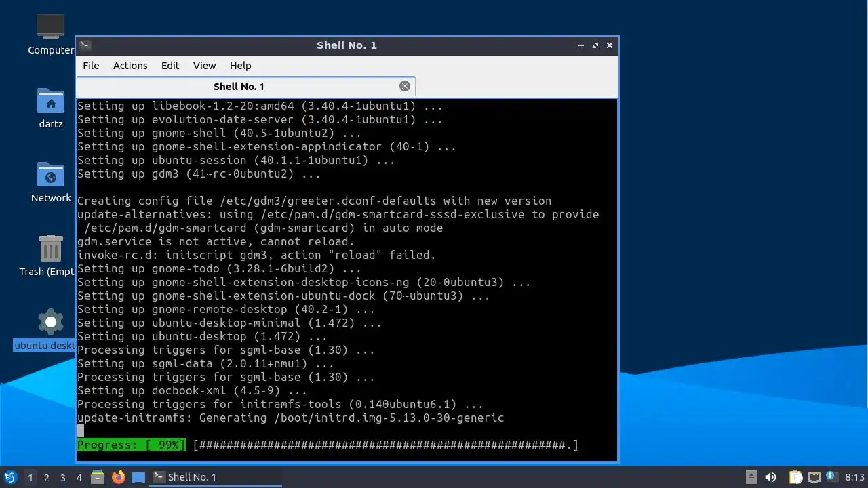Image resolution: width=868 pixels, height=488 pixels.
Task: Click 'Setting up gnome-shell-extension-appindicator' line
Action: [267, 146]
